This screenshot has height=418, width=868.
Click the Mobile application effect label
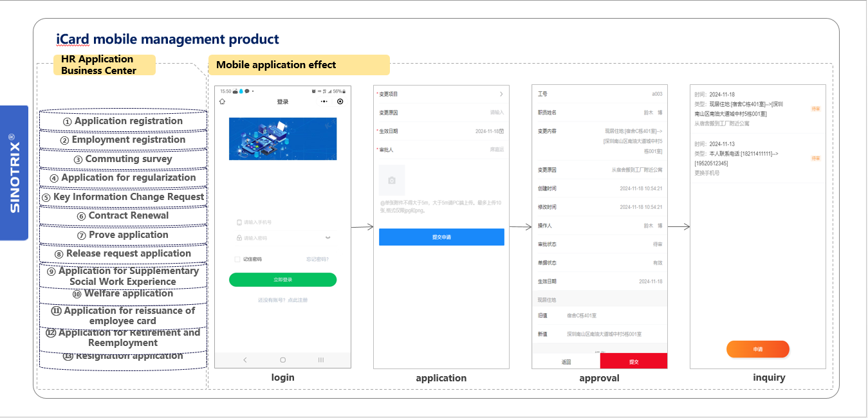click(299, 65)
